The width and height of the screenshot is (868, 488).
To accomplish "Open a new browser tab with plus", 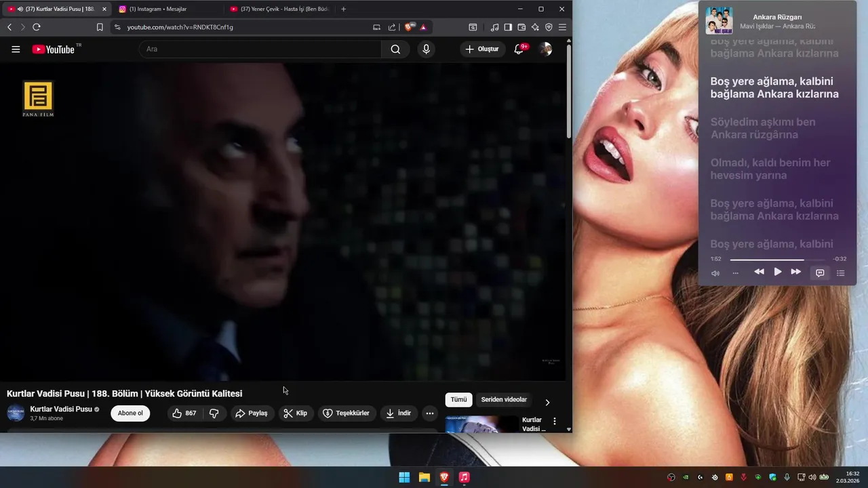I will [344, 9].
